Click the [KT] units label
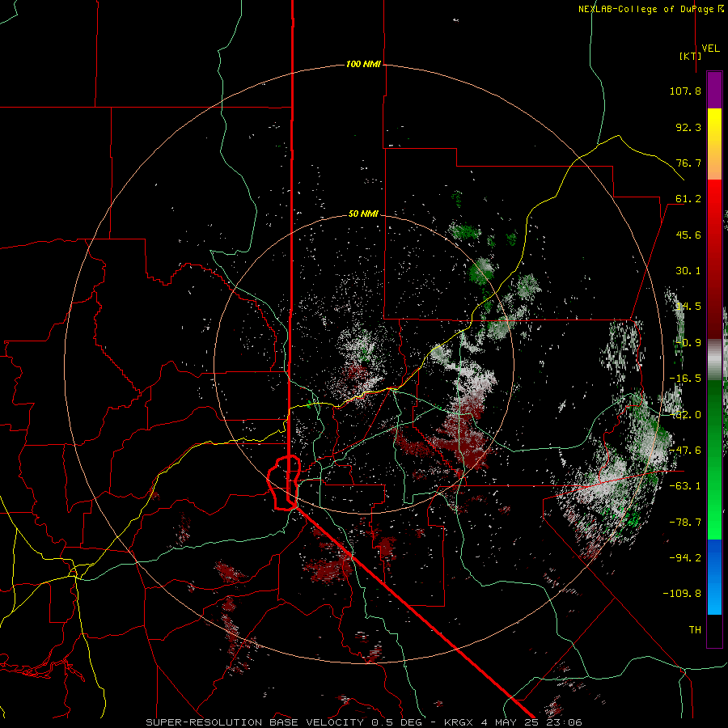This screenshot has height=728, width=728. tap(691, 56)
